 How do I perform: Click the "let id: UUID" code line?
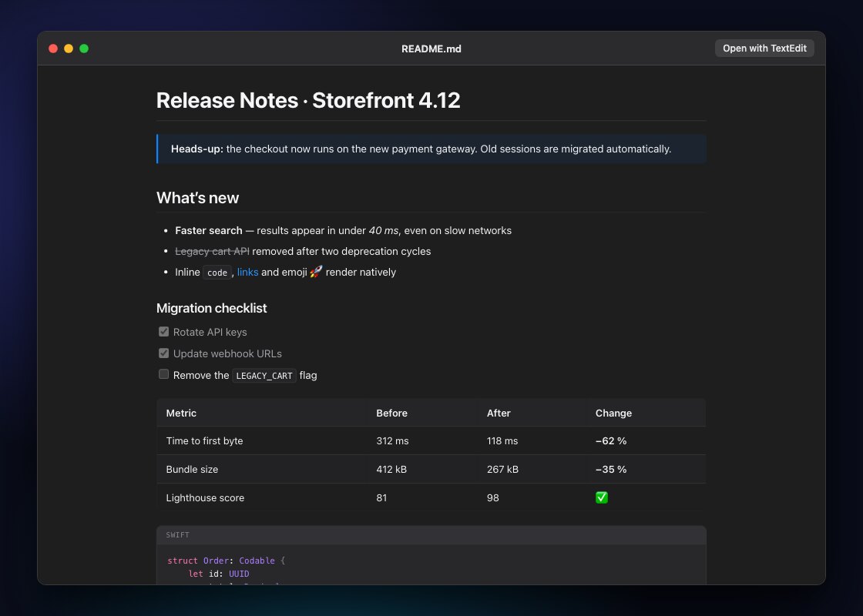pos(219,574)
